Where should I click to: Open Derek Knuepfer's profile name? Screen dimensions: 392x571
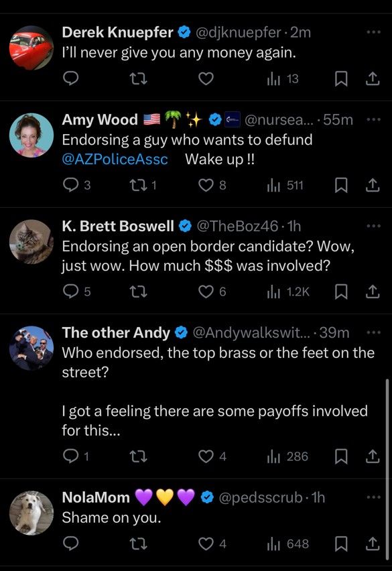click(117, 32)
